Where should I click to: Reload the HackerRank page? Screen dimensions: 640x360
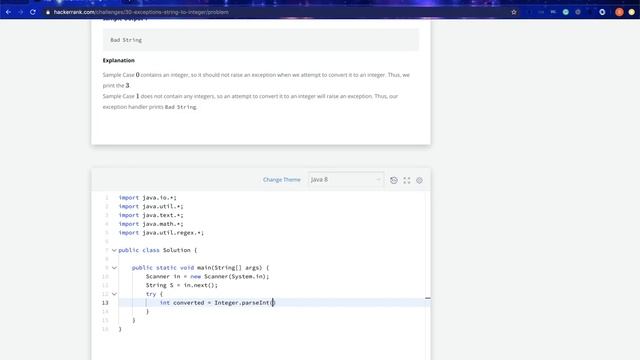[x=33, y=12]
